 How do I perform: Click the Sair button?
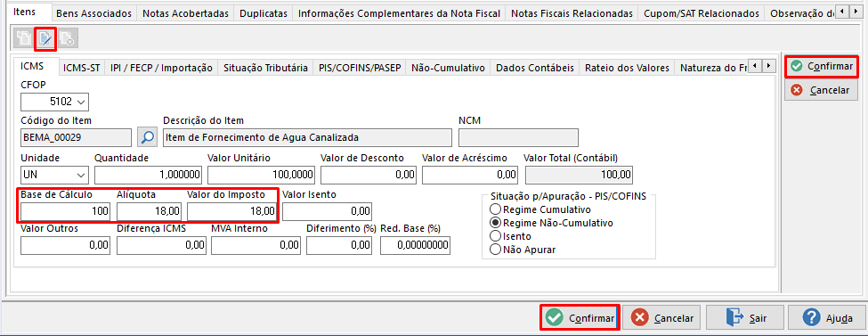[x=745, y=317]
